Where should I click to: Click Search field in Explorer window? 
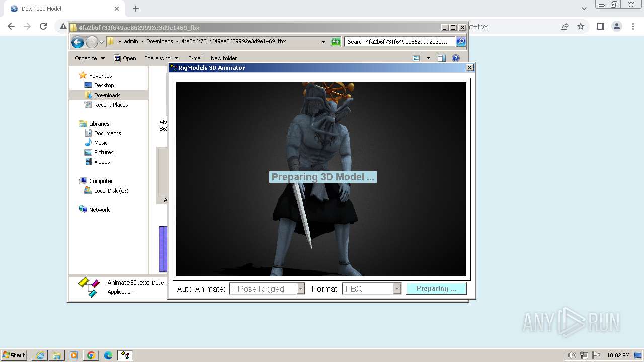tap(399, 42)
